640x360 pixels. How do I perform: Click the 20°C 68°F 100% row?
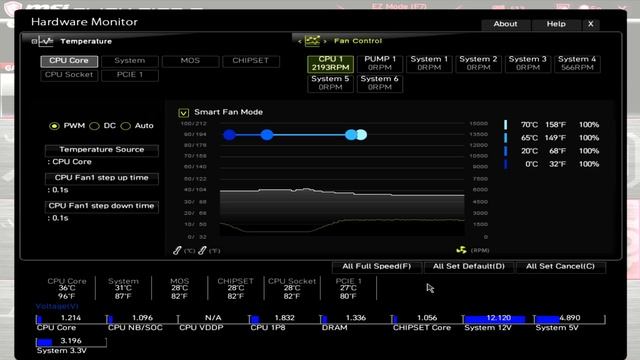pyautogui.click(x=552, y=151)
